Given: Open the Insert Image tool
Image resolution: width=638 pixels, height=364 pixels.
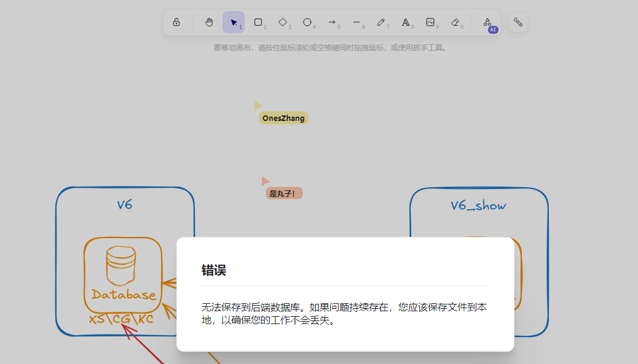Looking at the screenshot, I should pos(430,21).
